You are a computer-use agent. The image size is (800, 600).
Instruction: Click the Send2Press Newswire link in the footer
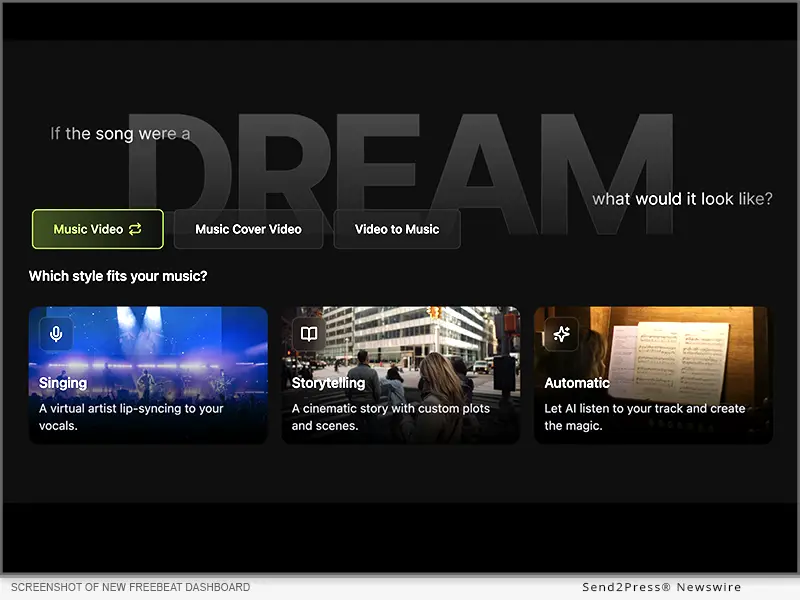point(661,587)
